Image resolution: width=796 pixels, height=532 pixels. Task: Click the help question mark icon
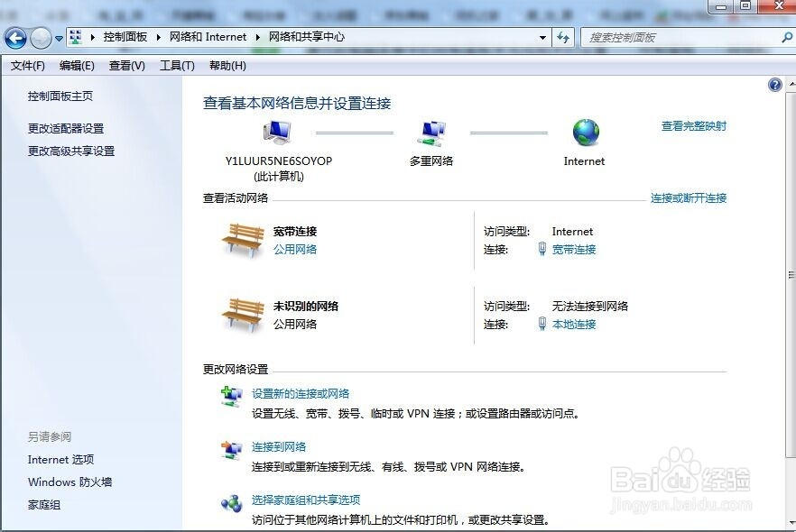point(774,84)
